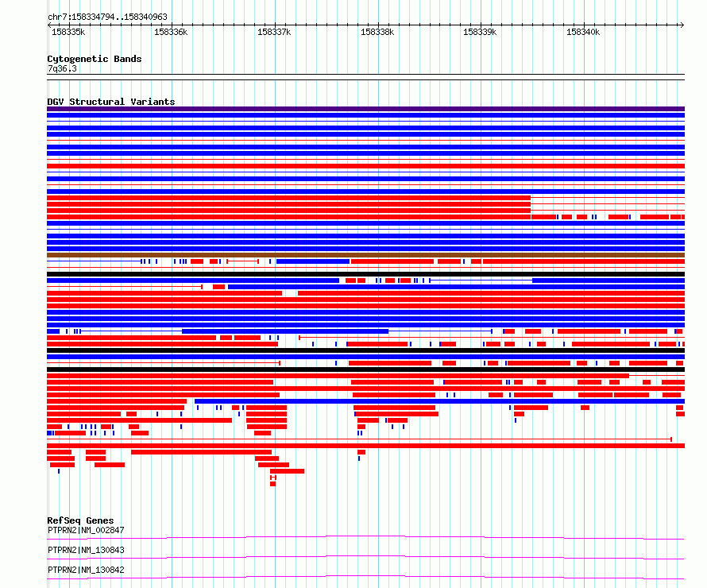Viewport: 707px width, 588px height.
Task: Click the 158337k ruler tick label
Action: [x=274, y=32]
